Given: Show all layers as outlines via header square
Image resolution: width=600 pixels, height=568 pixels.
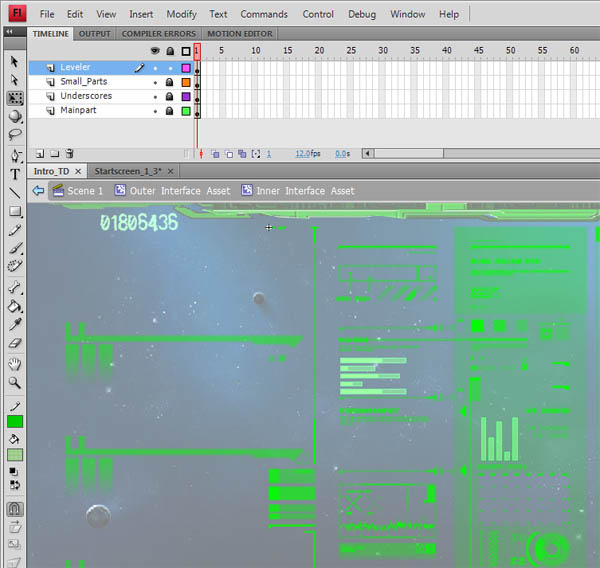Looking at the screenshot, I should click(186, 51).
